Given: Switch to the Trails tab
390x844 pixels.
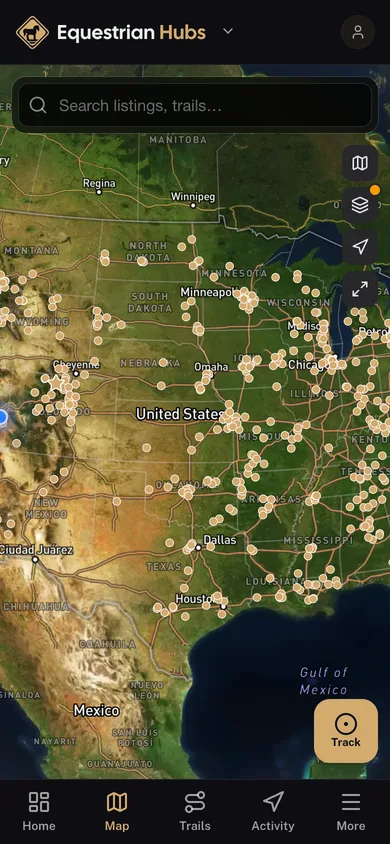Looking at the screenshot, I should (195, 811).
